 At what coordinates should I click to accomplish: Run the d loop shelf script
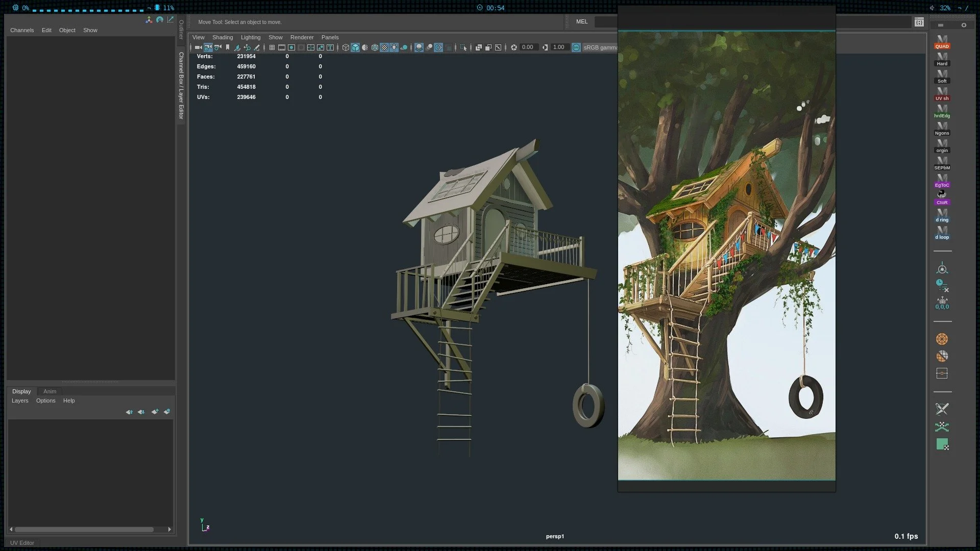click(942, 233)
